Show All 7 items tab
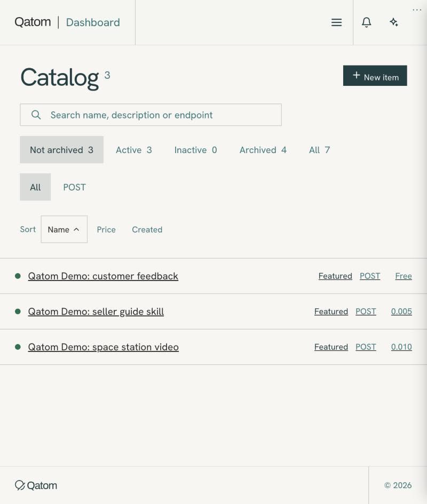Image resolution: width=427 pixels, height=504 pixels. [x=320, y=150]
